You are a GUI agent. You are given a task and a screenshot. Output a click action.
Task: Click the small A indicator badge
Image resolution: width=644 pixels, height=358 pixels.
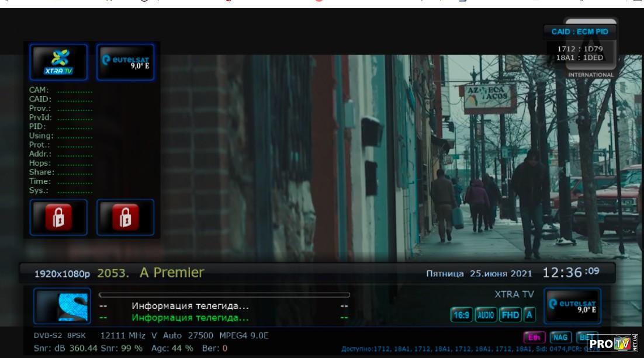[529, 315]
